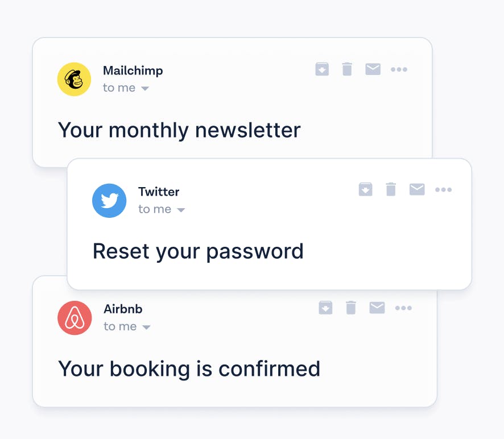
Task: Expand recipient details under Mailchimp
Action: 145,89
